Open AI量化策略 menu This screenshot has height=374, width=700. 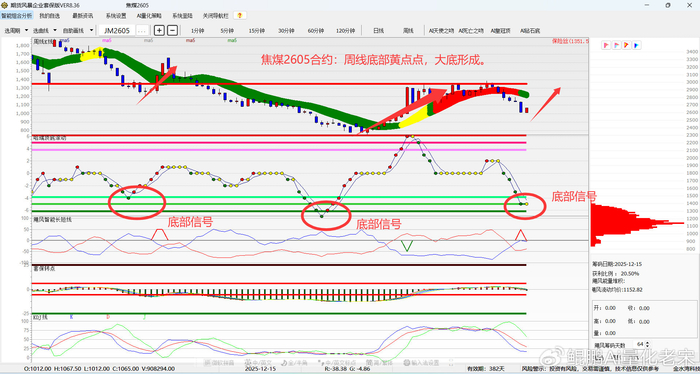point(148,16)
